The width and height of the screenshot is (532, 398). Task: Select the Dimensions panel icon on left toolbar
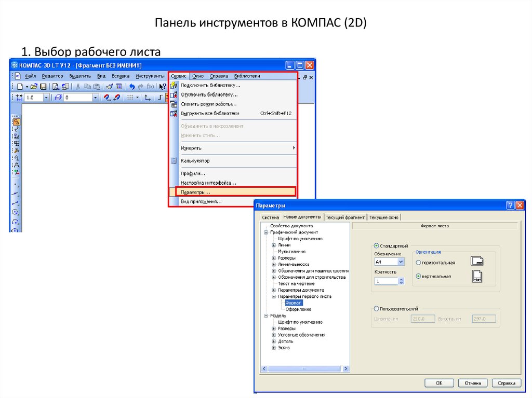(16, 129)
